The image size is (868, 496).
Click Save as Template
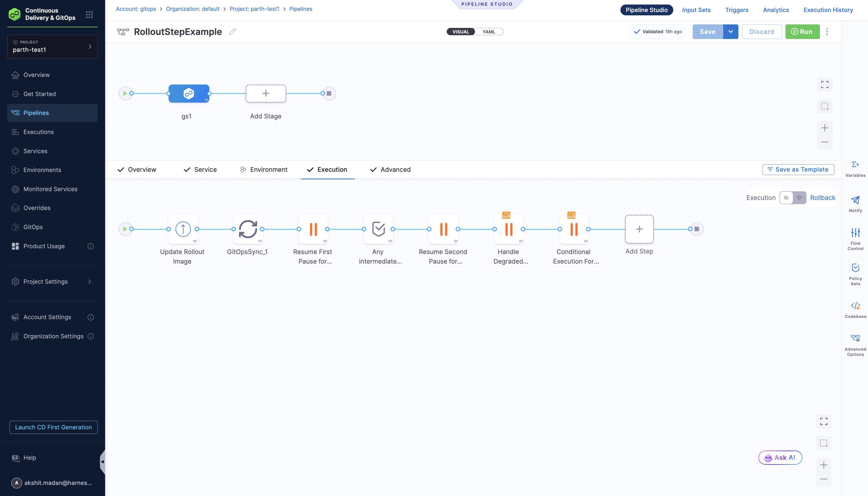(798, 169)
